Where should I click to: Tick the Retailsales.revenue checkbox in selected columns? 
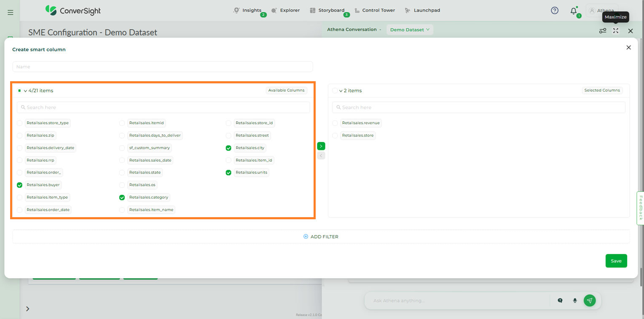pyautogui.click(x=335, y=123)
